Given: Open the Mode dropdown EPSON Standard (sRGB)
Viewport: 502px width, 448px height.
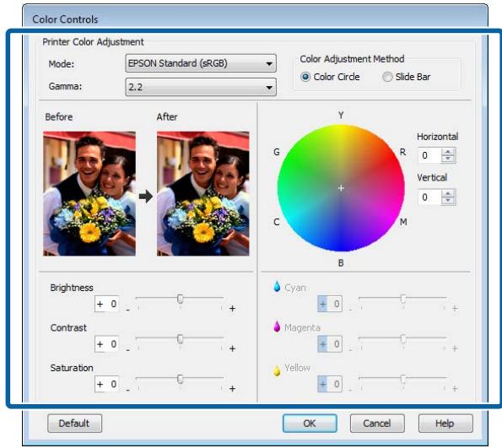Looking at the screenshot, I should tap(201, 63).
